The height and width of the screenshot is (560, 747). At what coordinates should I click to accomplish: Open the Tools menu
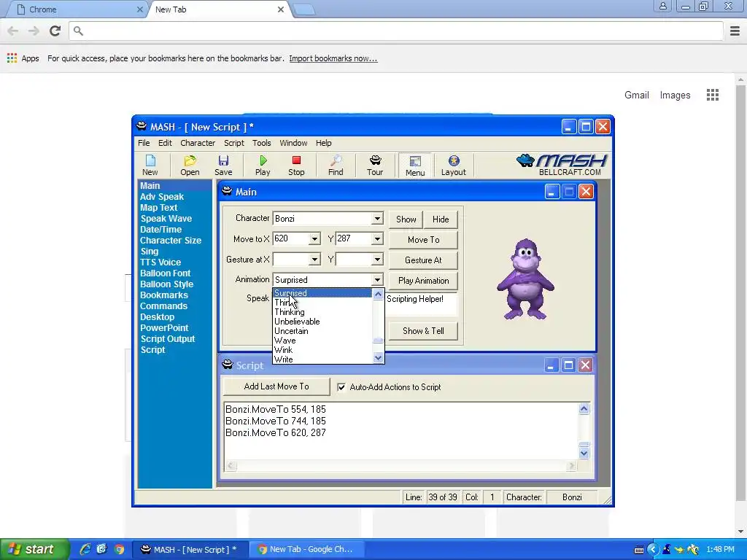(x=262, y=143)
